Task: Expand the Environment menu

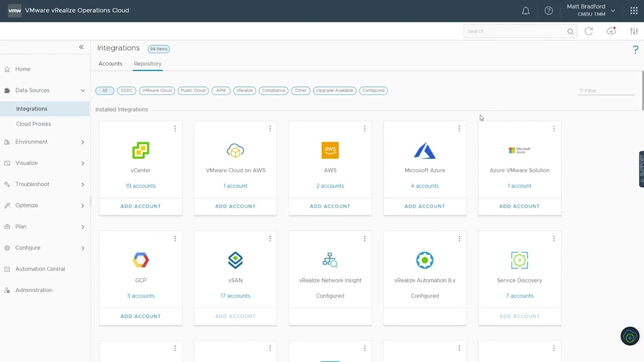Action: [83, 142]
